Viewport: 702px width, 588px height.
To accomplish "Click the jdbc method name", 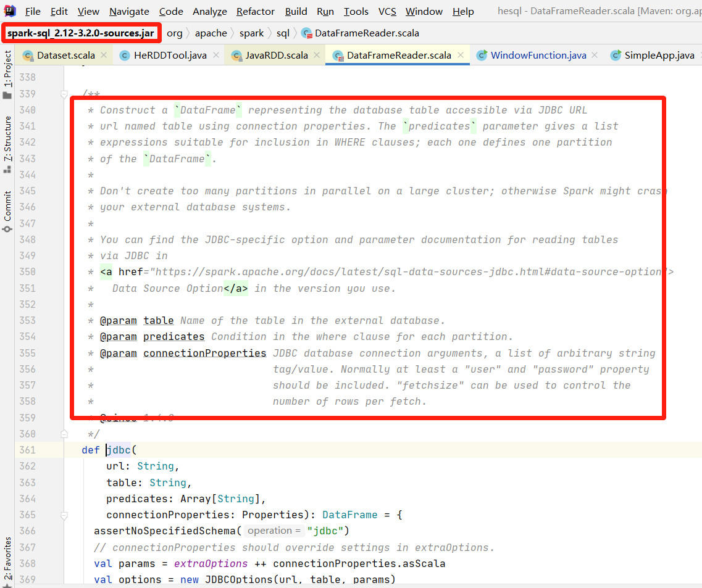I will [x=119, y=450].
